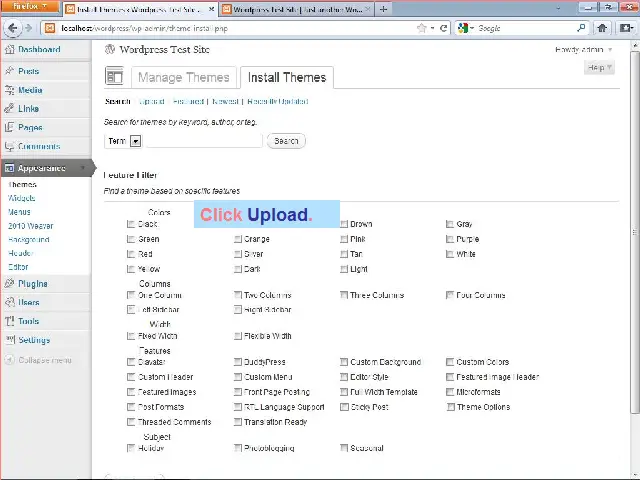Screen dimensions: 640x480
Task: Click the browser Forward arrow
Action: click(28, 28)
